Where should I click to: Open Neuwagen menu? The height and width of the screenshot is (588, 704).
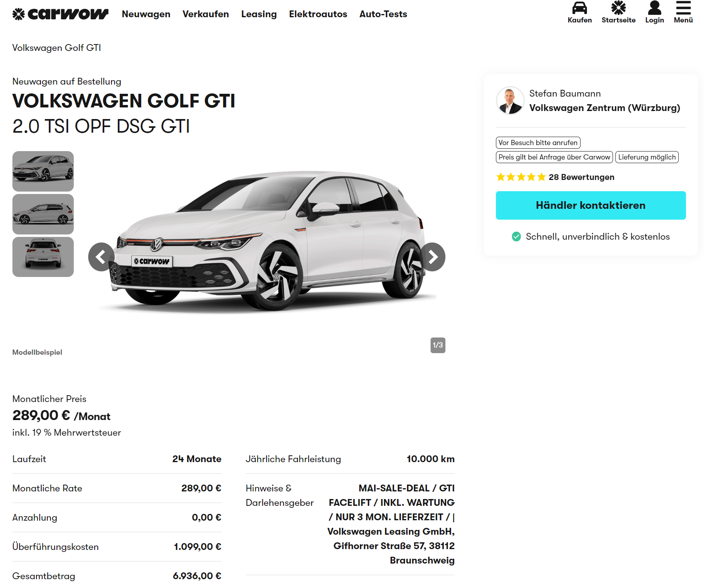click(x=146, y=14)
